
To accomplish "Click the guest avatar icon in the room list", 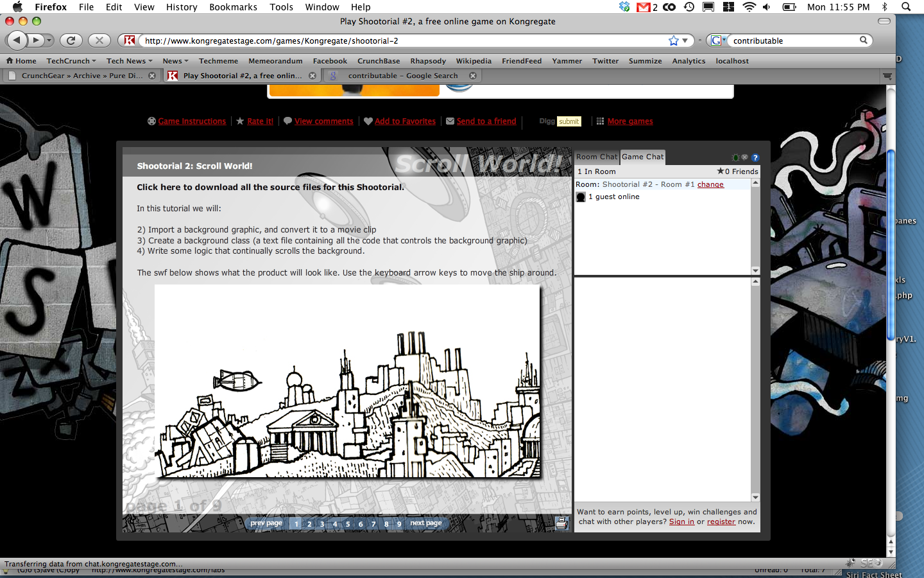I will (x=581, y=197).
